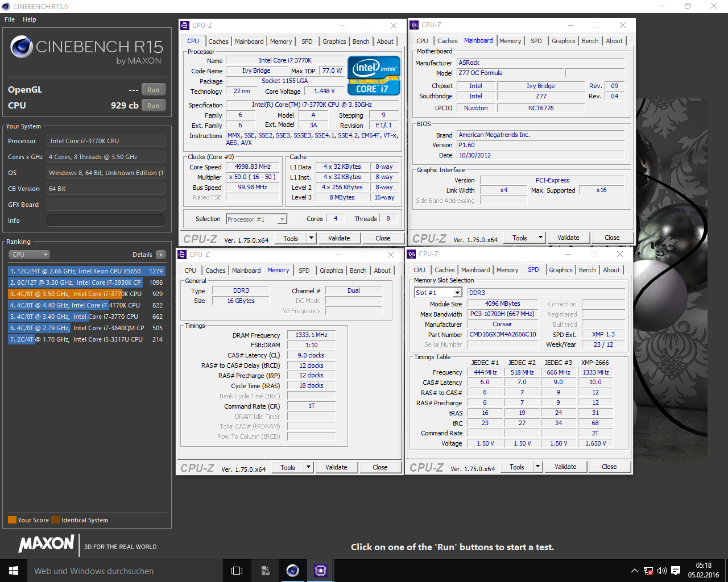
Task: Open Mainboard tab in the Memory window
Action: [246, 271]
